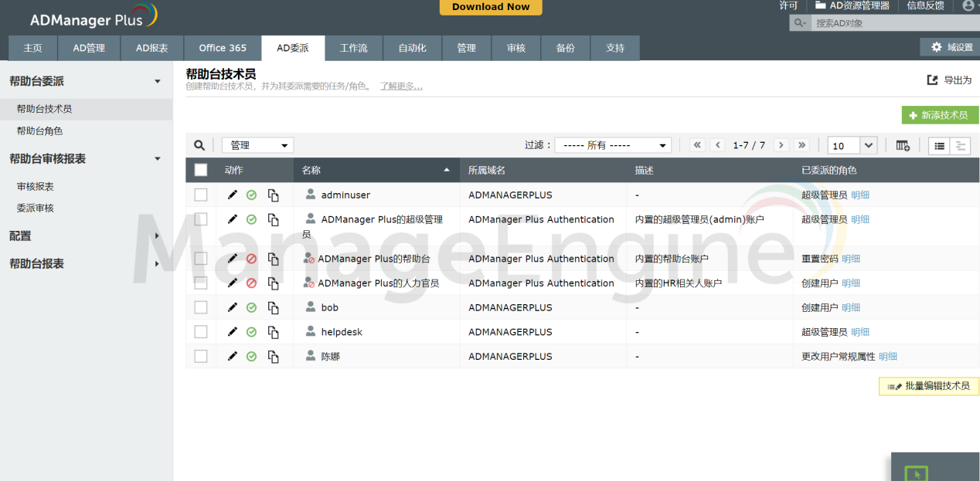Open the 过滤 filter dropdown showing 所有
Viewport: 980px width, 481px height.
pyautogui.click(x=612, y=145)
